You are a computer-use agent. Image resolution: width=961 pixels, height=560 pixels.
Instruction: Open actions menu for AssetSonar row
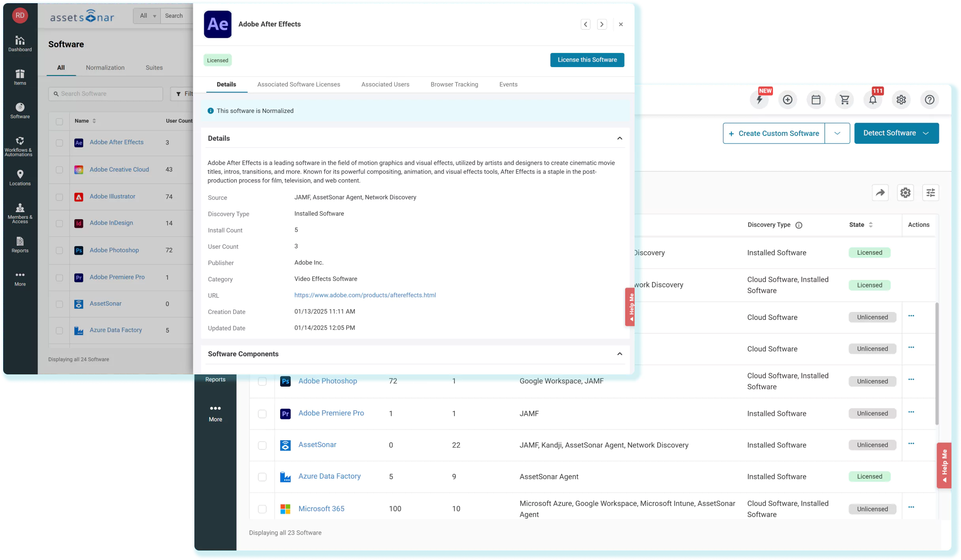coord(911,444)
